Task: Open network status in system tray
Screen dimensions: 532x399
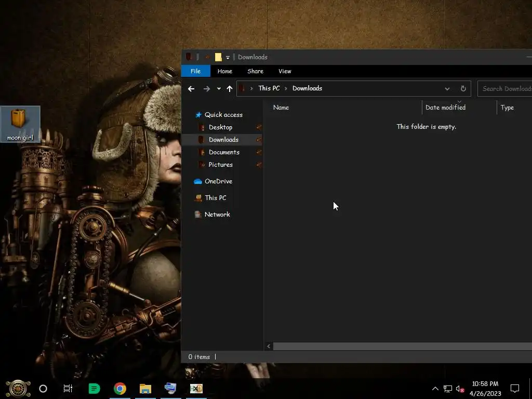Action: tap(448, 389)
